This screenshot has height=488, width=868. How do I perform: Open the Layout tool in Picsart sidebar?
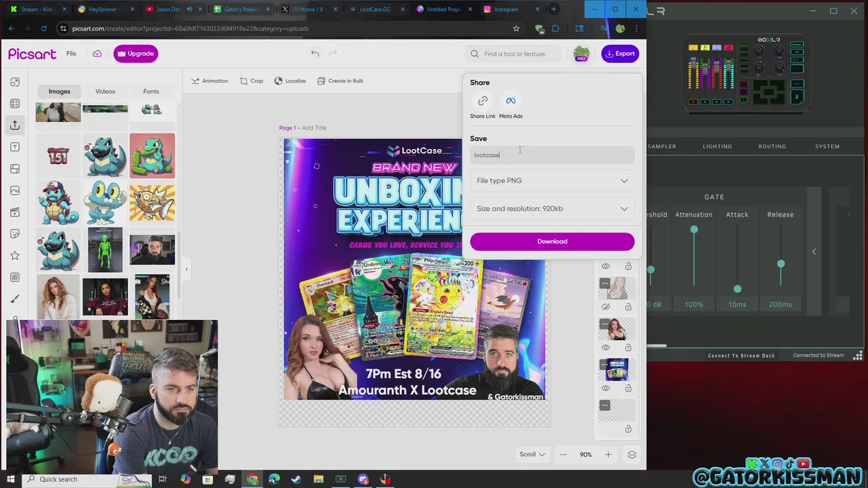15,82
